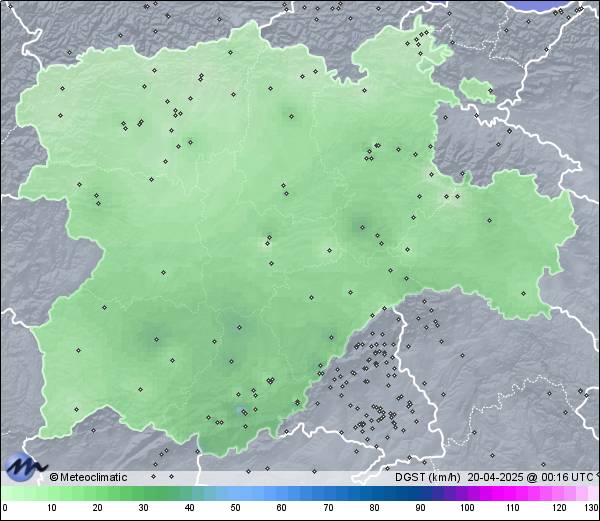Click the 30 scale label
This screenshot has width=600, height=521.
(x=143, y=508)
